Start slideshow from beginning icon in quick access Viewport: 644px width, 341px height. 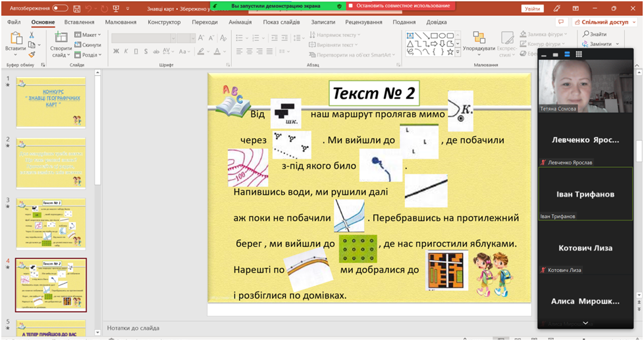[x=116, y=8]
